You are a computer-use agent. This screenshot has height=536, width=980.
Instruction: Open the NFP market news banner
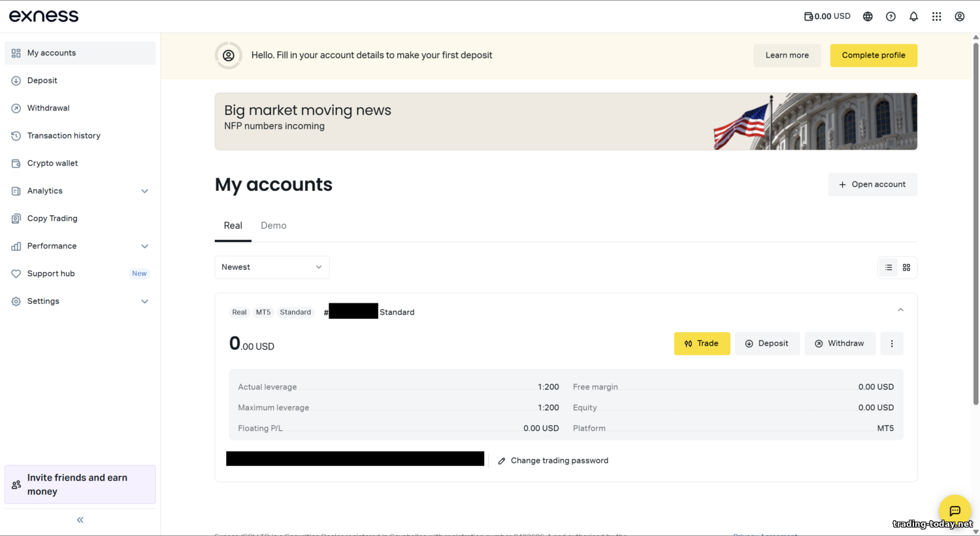pos(565,122)
